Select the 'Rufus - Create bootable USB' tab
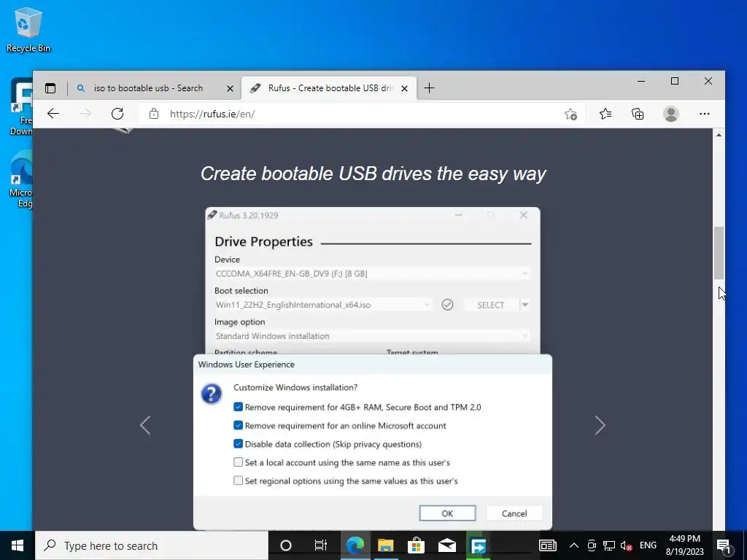This screenshot has height=560, width=747. coord(329,88)
